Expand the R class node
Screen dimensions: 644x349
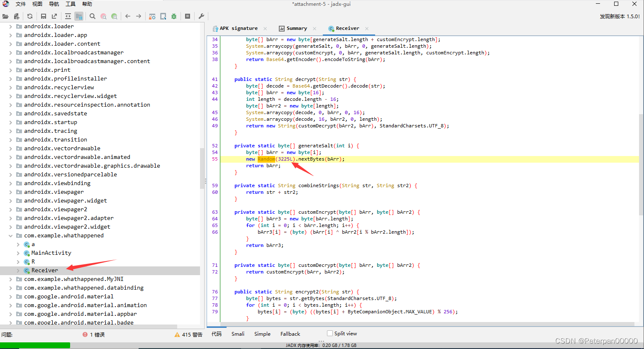click(18, 262)
